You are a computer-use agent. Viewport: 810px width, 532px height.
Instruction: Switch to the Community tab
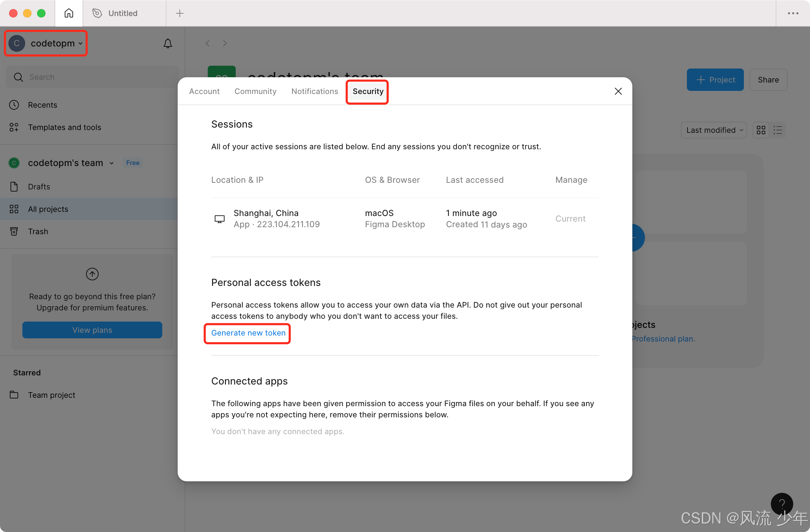[255, 91]
